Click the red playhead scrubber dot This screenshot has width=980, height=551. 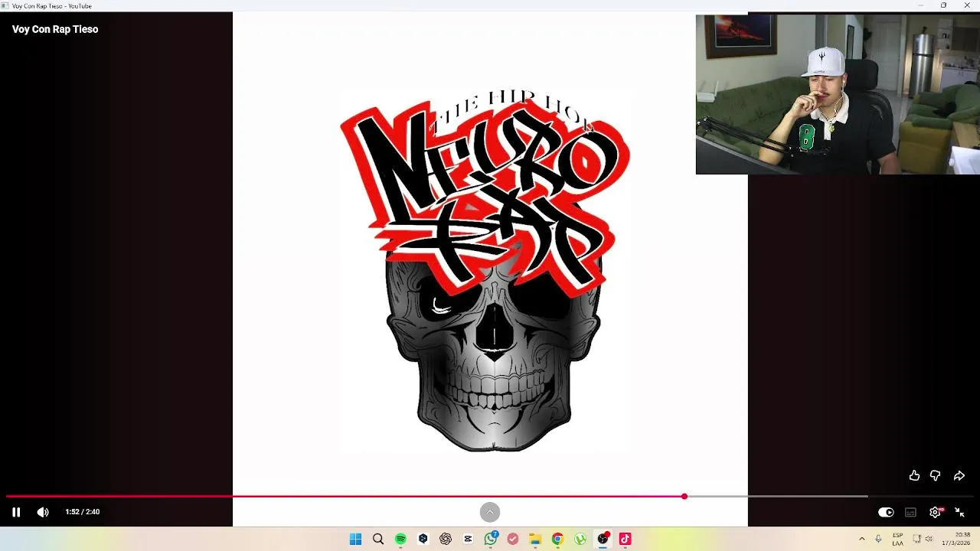coord(684,497)
